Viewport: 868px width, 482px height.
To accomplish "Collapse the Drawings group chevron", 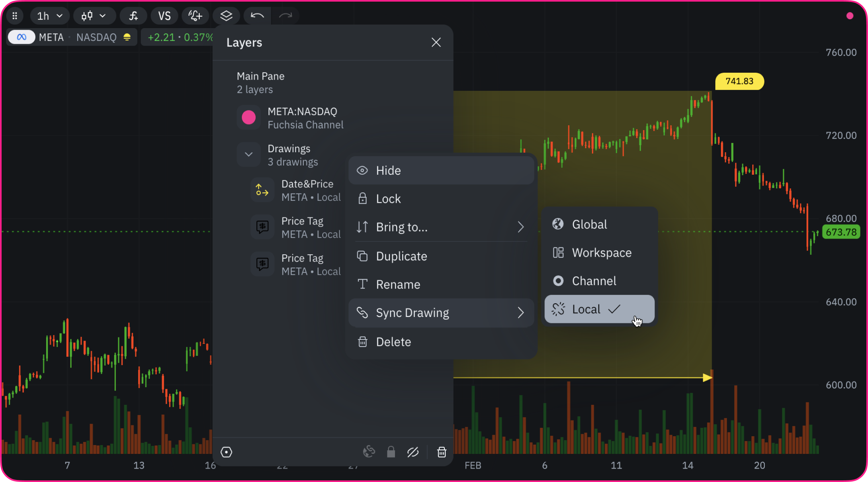I will coord(249,155).
